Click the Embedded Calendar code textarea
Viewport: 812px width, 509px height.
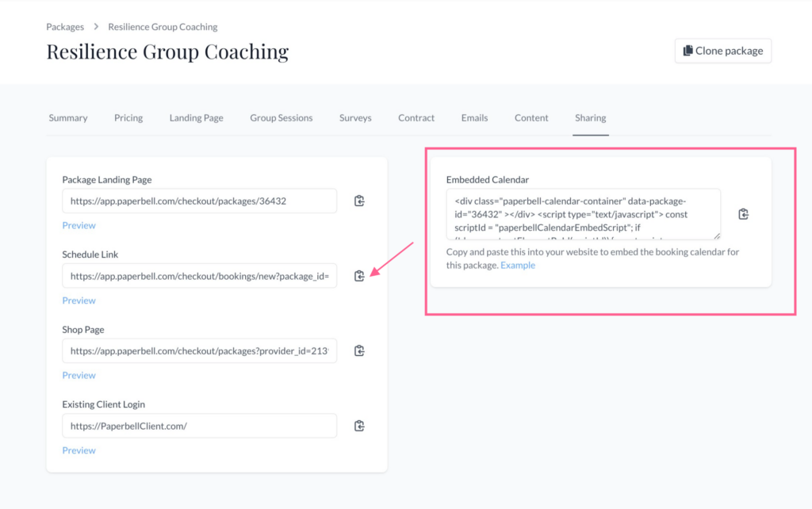[x=583, y=214]
